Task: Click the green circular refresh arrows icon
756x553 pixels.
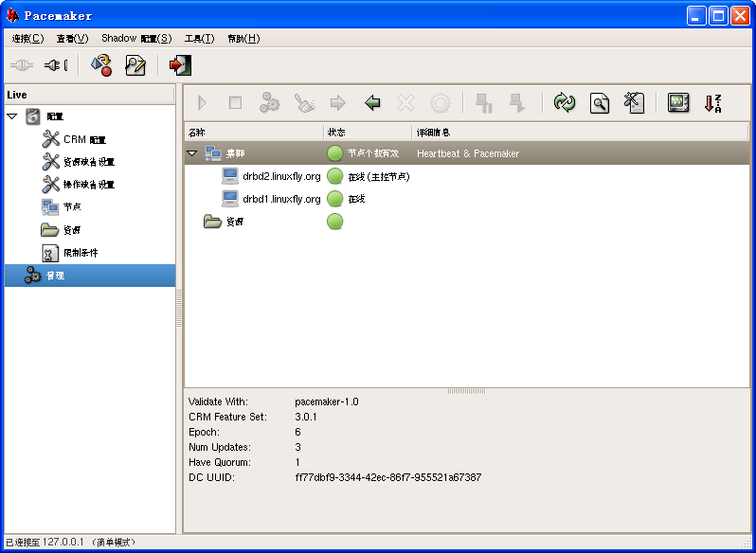Action: [565, 103]
